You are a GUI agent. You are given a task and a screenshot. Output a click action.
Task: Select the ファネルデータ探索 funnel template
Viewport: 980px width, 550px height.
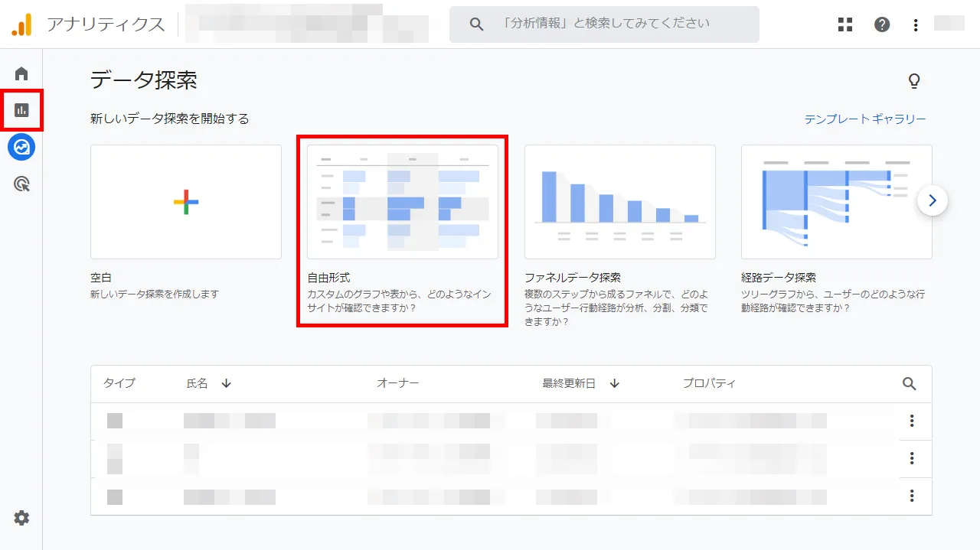click(619, 201)
